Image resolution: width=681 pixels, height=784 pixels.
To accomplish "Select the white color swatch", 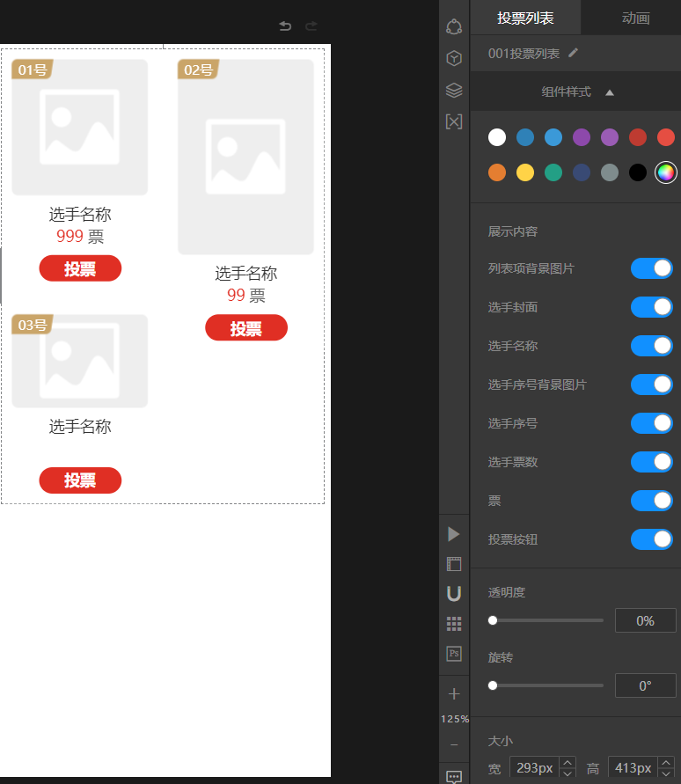I will tap(497, 137).
